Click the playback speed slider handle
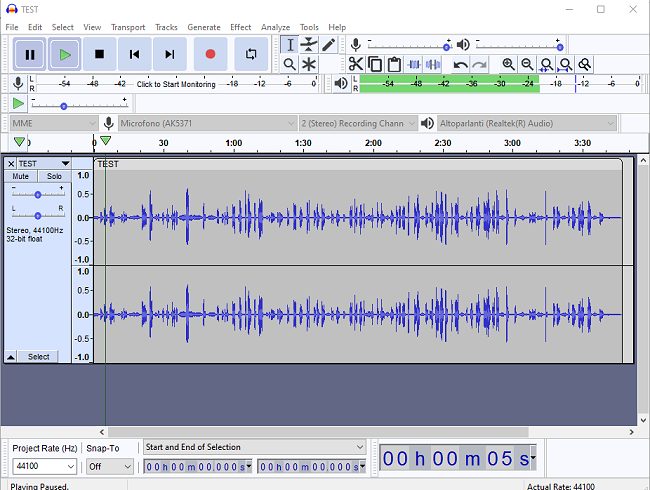Screen dimensions: 650x490 click(63, 106)
